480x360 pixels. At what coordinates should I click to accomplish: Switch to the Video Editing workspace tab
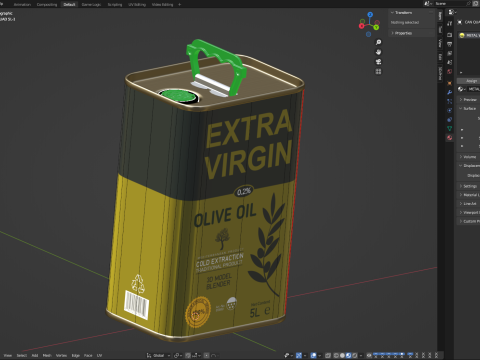coord(162,4)
